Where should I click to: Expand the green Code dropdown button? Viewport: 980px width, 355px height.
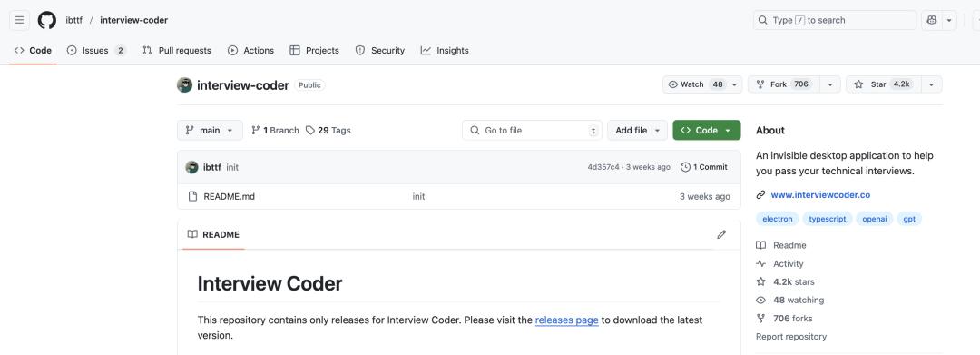[706, 130]
